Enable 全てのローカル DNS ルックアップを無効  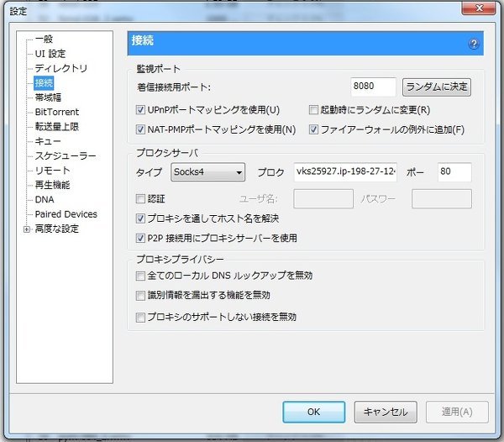click(x=141, y=276)
